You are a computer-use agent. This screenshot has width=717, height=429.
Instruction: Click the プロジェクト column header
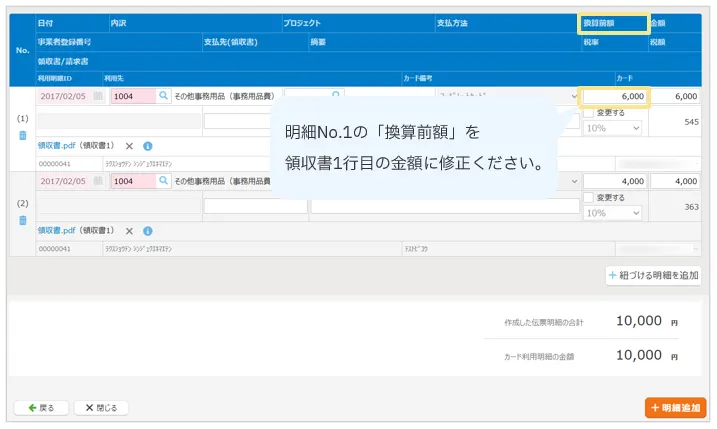(304, 22)
